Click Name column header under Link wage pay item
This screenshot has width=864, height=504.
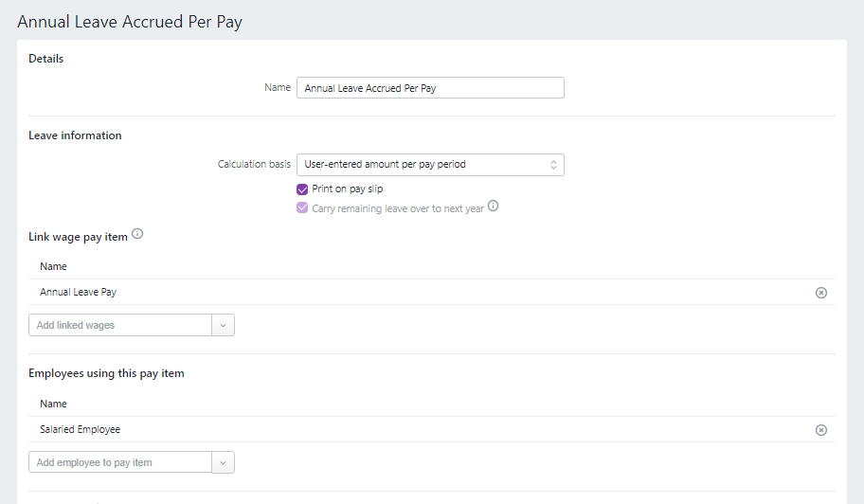click(x=53, y=267)
